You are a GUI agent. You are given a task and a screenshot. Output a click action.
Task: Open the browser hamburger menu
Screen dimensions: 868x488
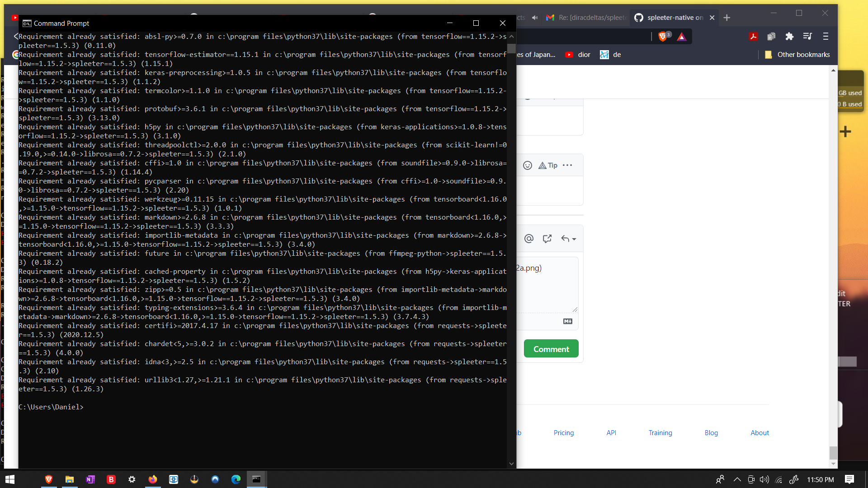click(x=825, y=36)
